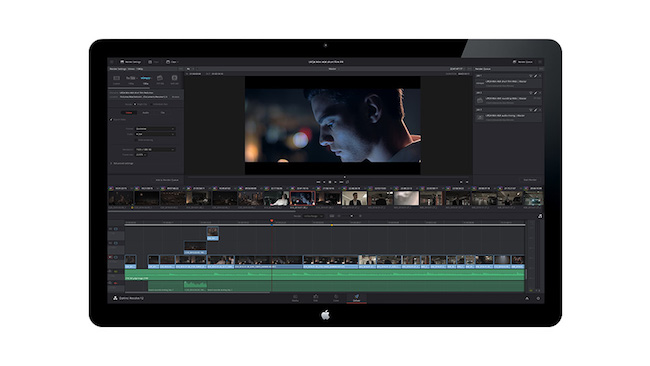Click the Add to Render Queue button

tap(167, 180)
